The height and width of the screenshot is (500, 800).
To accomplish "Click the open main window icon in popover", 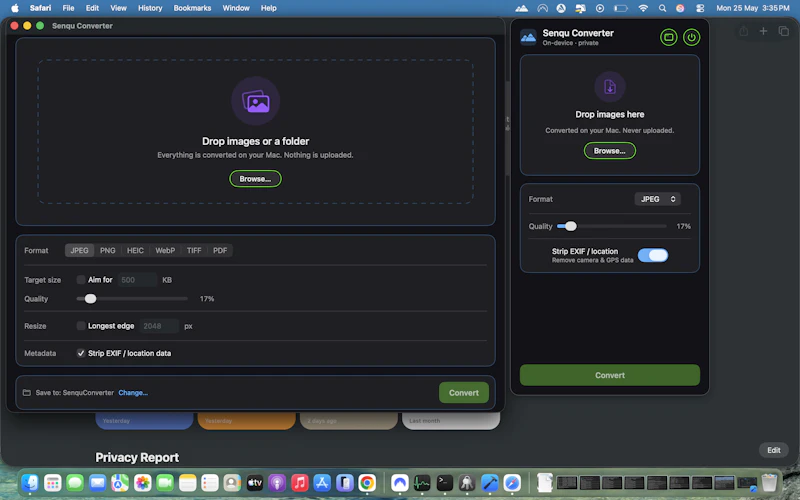I will tap(668, 37).
